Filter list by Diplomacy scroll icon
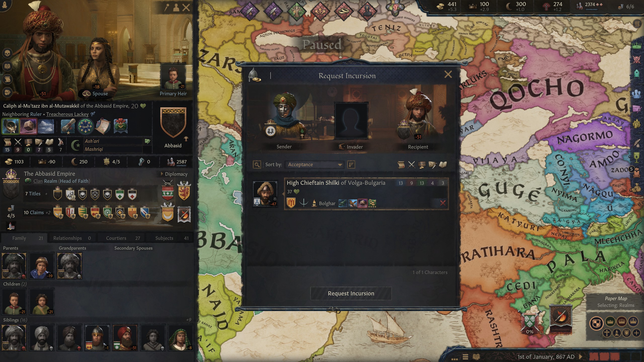Screen dimensions: 644x362 pos(401,165)
